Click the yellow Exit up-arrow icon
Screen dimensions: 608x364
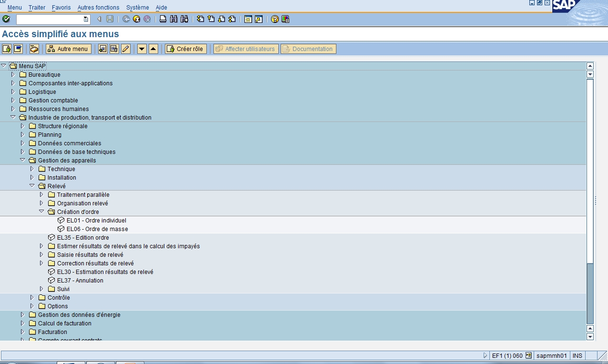click(137, 19)
